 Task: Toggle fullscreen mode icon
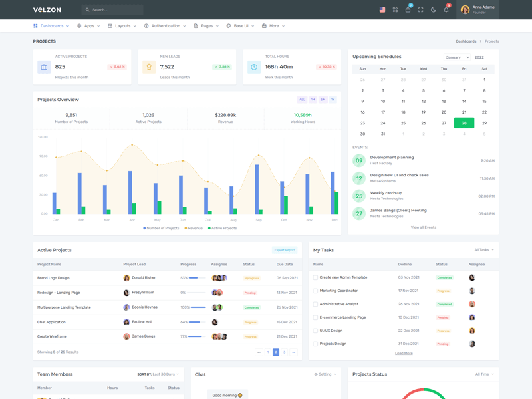(x=422, y=10)
